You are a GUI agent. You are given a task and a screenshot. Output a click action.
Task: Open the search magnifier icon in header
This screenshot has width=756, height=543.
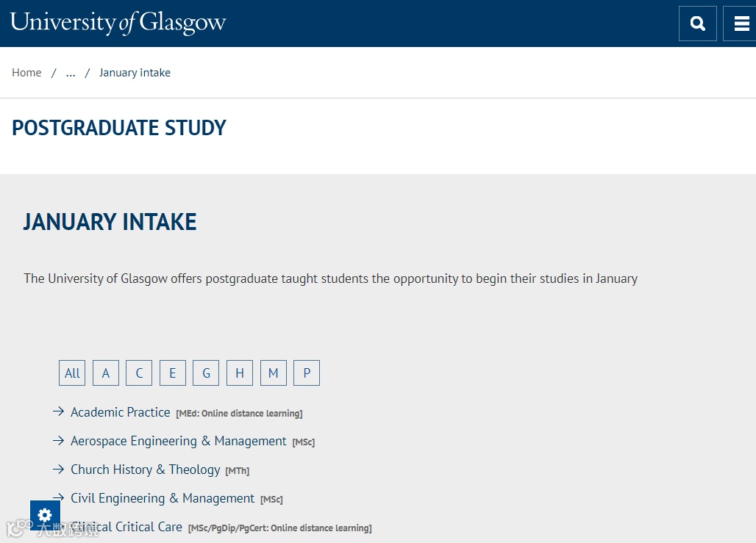697,23
